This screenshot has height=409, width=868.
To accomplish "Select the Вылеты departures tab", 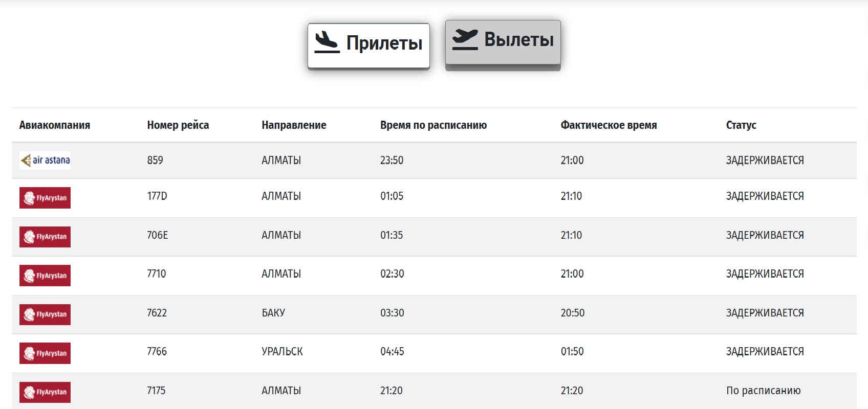I will 503,42.
